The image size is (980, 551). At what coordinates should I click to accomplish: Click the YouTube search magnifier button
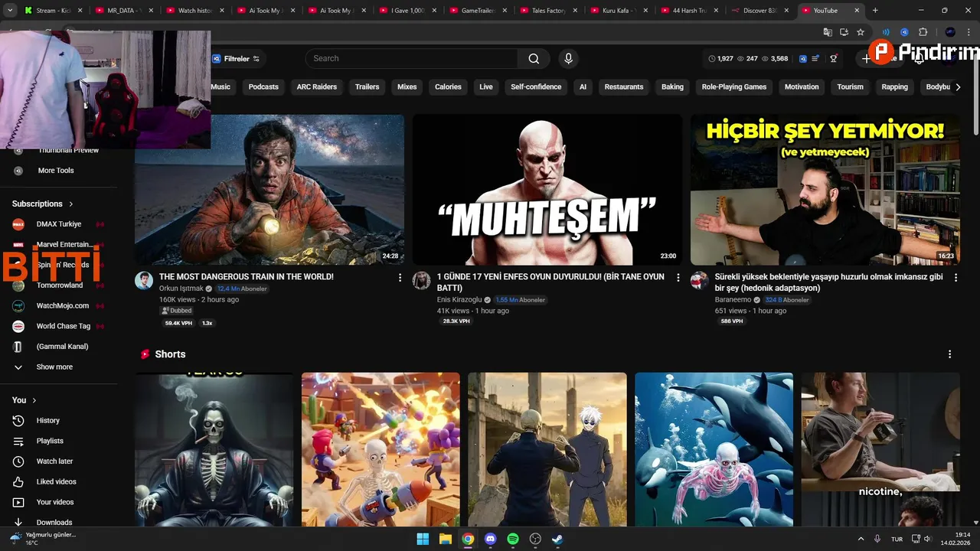coord(534,59)
